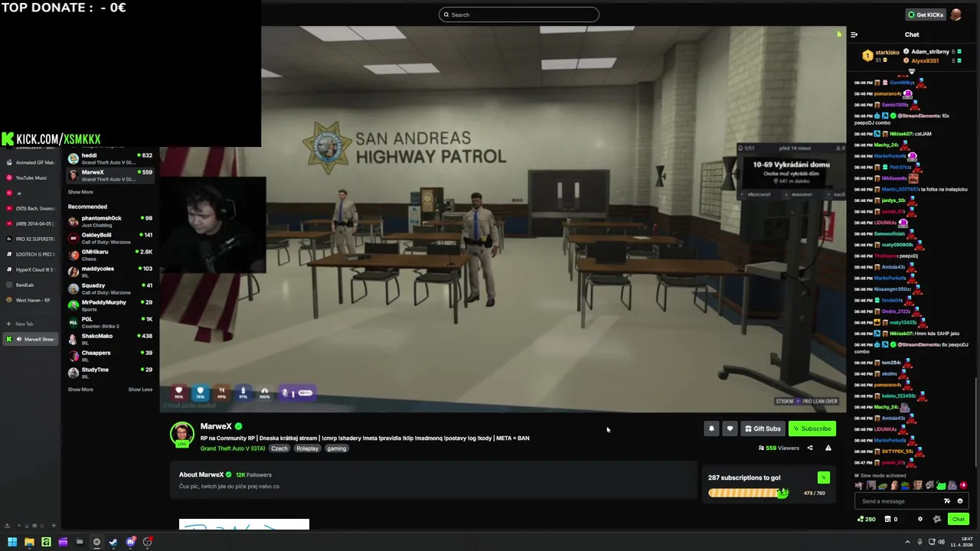The width and height of the screenshot is (980, 551).
Task: Select the active MarweX Stream browser tab
Action: (x=31, y=339)
